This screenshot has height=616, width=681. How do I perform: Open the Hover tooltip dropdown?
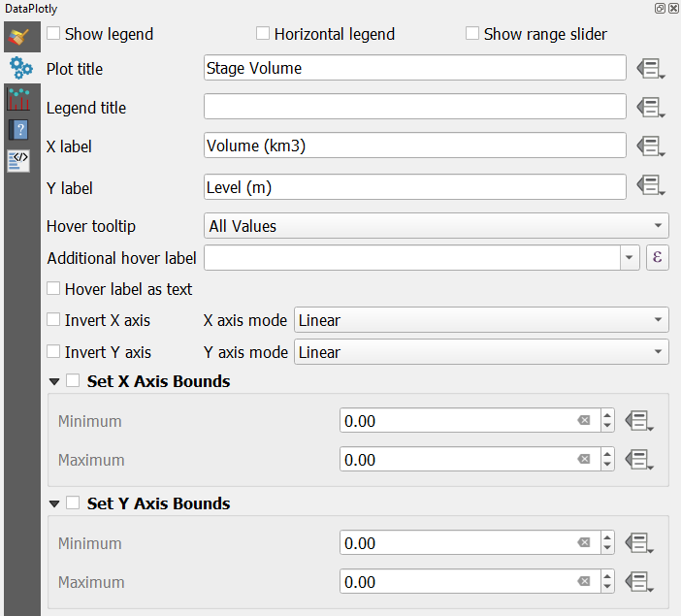point(436,226)
